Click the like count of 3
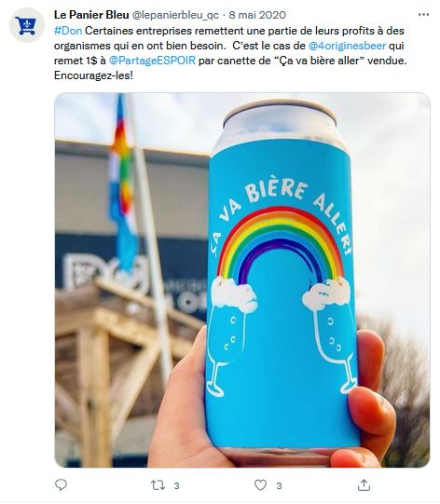Viewport: 440px width, 504px height. pyautogui.click(x=279, y=485)
